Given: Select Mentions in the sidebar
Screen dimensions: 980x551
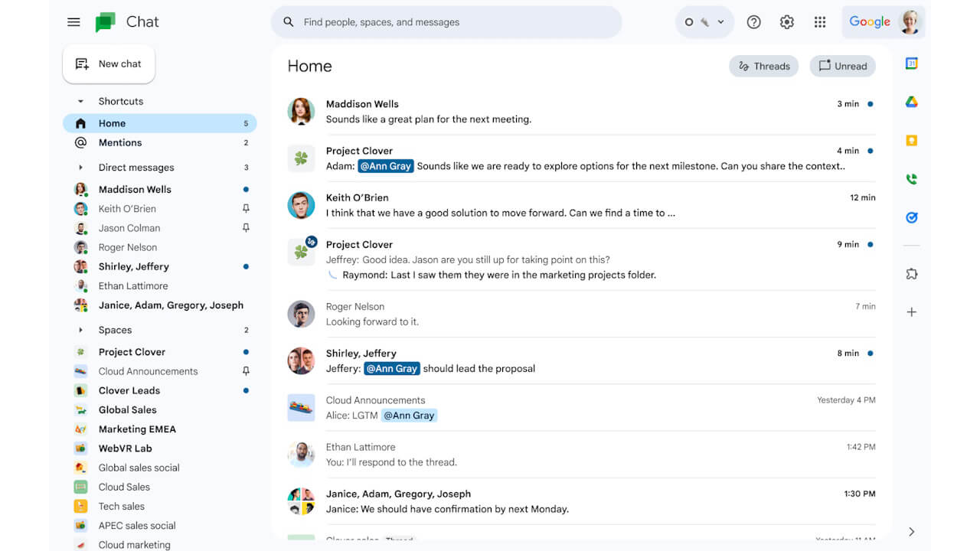Looking at the screenshot, I should coord(119,142).
